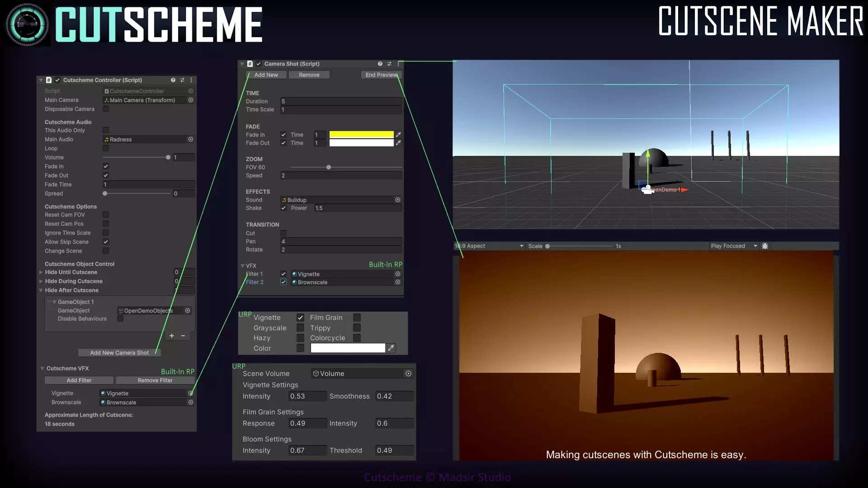
Task: Click Remove in Camera Shot
Action: (x=309, y=75)
